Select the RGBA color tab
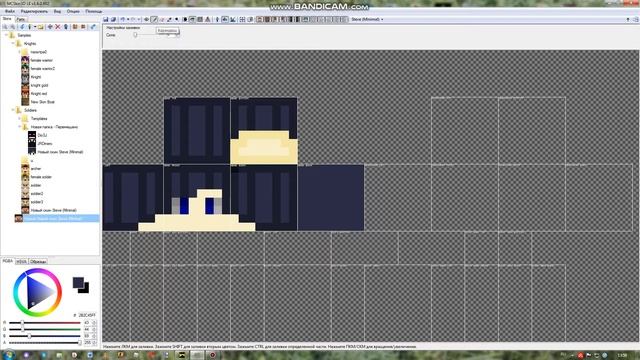 click(7, 261)
